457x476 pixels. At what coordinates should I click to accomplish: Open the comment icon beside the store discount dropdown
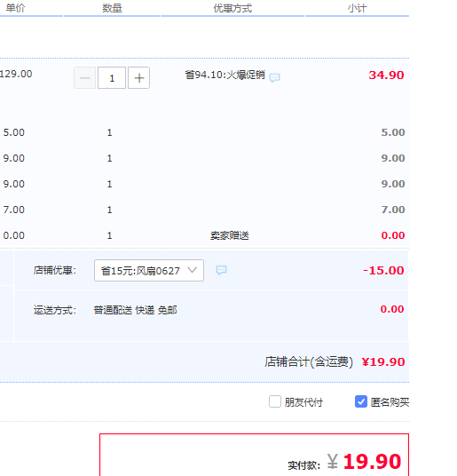[221, 270]
